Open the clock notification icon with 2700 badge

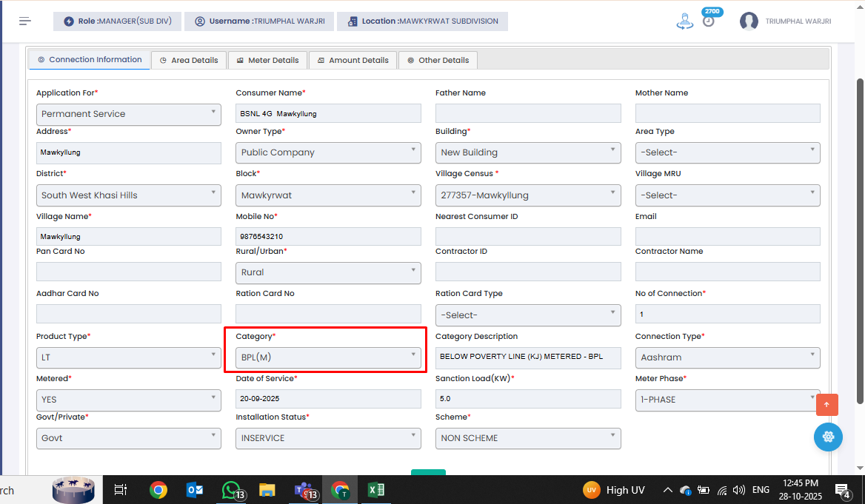click(709, 21)
